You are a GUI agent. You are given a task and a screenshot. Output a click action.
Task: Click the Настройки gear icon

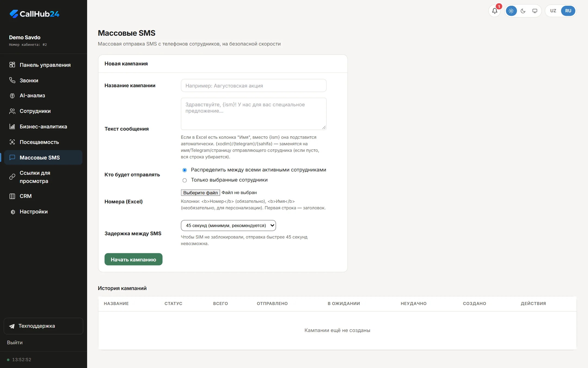pyautogui.click(x=13, y=212)
